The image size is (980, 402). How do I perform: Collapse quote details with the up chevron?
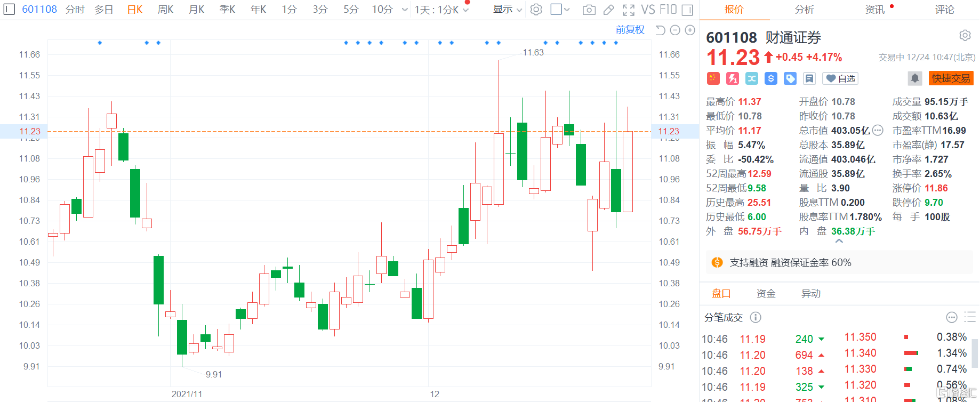click(839, 241)
